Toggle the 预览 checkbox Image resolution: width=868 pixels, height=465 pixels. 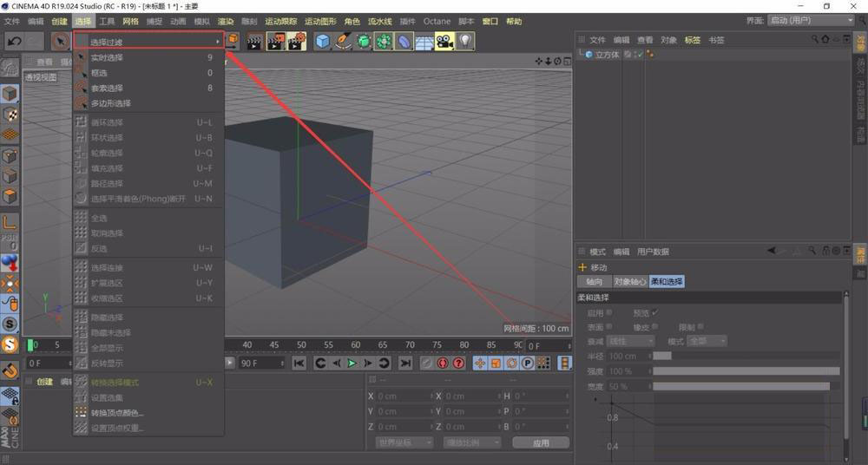(x=655, y=313)
